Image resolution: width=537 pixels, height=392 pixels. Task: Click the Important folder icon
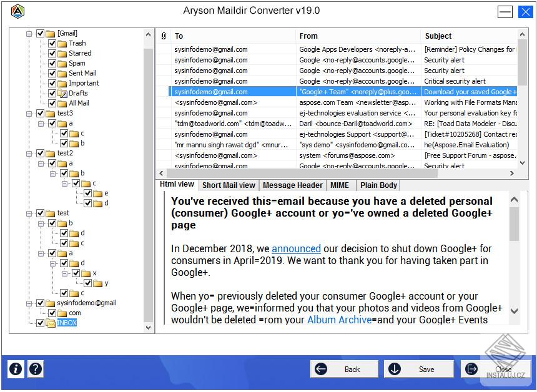[x=62, y=83]
